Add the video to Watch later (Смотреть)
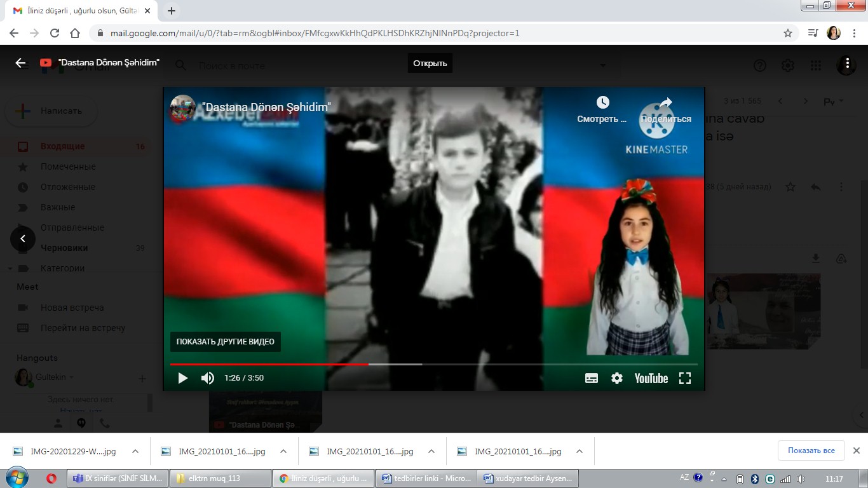The height and width of the screenshot is (488, 868). point(602,109)
